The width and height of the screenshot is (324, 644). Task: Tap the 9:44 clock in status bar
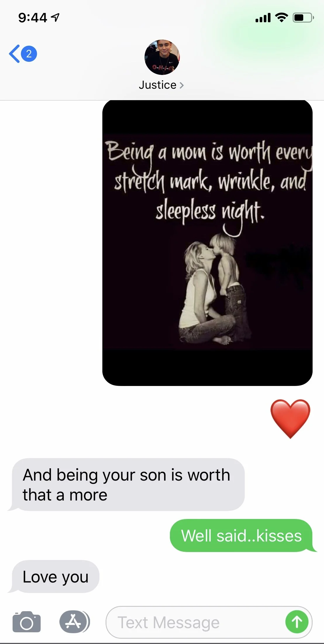32,18
